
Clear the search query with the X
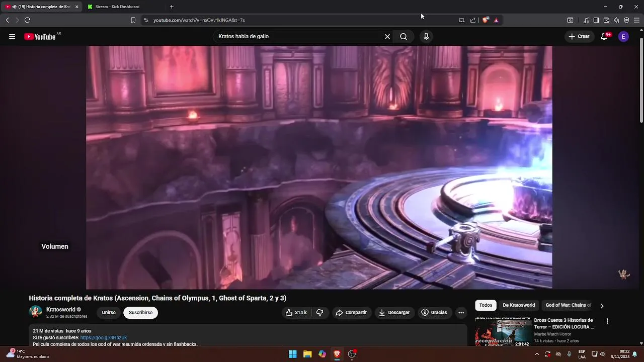click(387, 37)
